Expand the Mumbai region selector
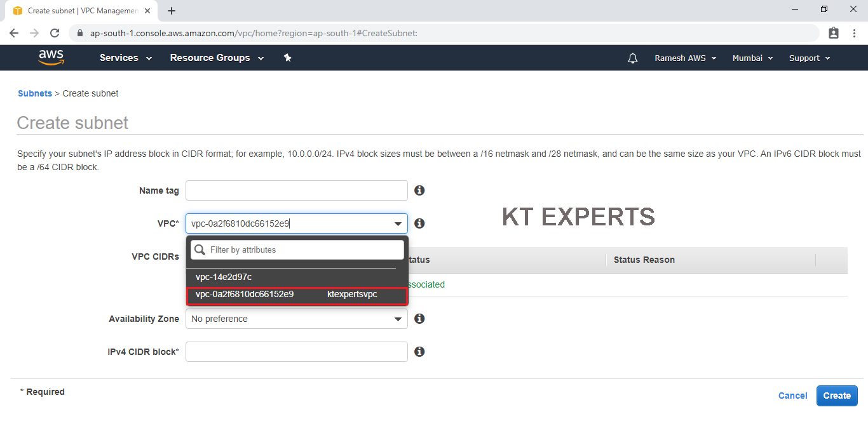 click(752, 58)
